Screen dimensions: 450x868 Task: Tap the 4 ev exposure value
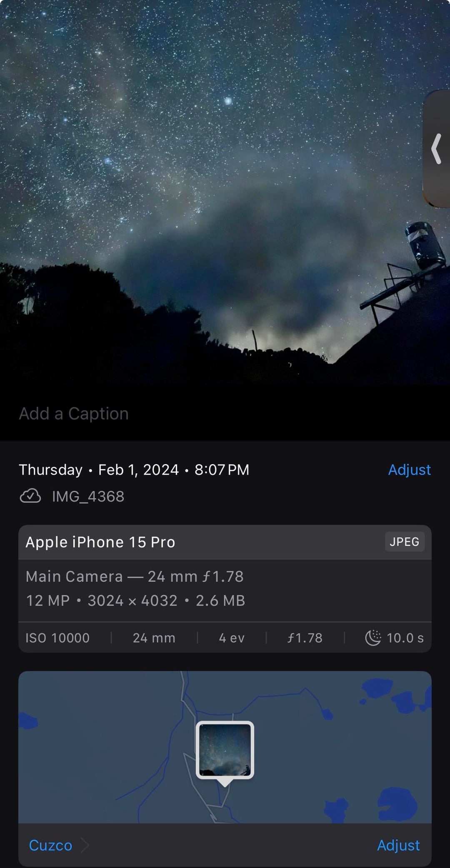232,638
